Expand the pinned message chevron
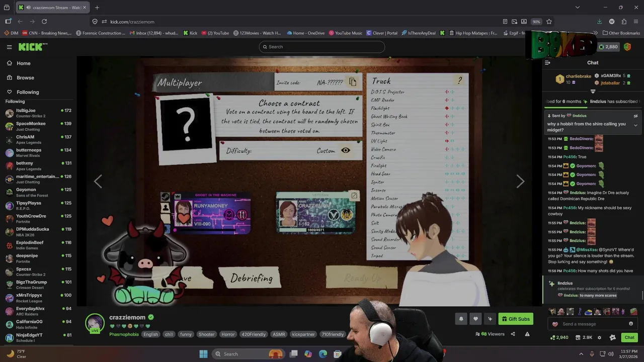This screenshot has width=644, height=362. pos(635,125)
